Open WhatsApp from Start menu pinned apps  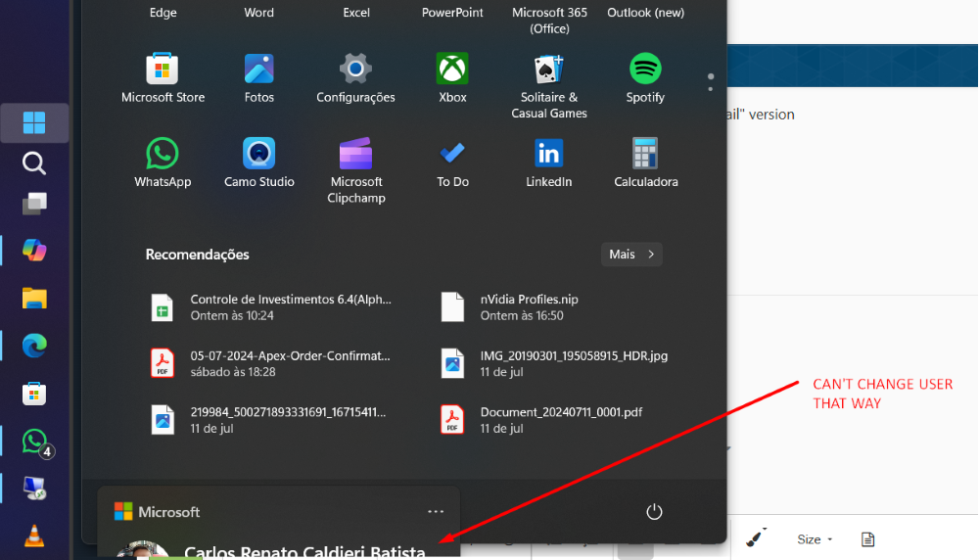(163, 163)
